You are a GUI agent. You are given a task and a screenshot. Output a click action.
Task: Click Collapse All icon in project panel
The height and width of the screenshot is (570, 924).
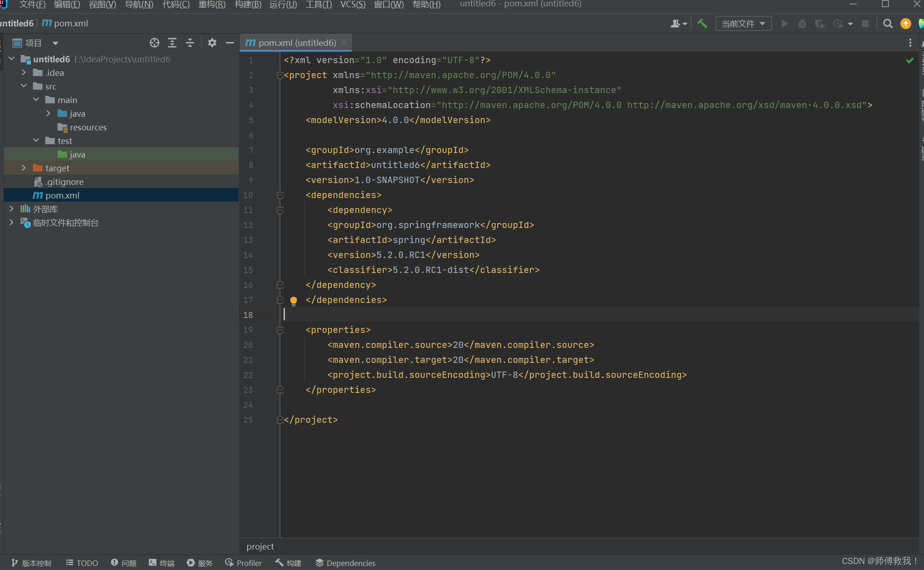[190, 43]
